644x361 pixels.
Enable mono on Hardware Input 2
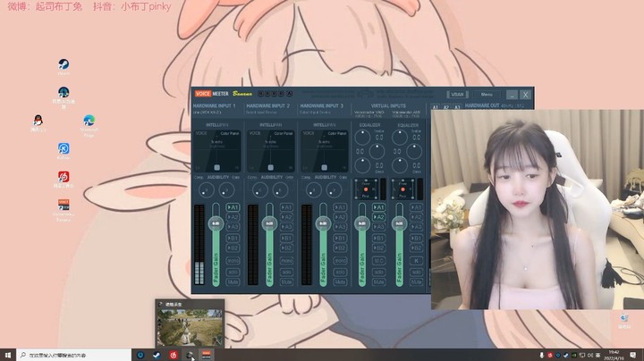287,261
